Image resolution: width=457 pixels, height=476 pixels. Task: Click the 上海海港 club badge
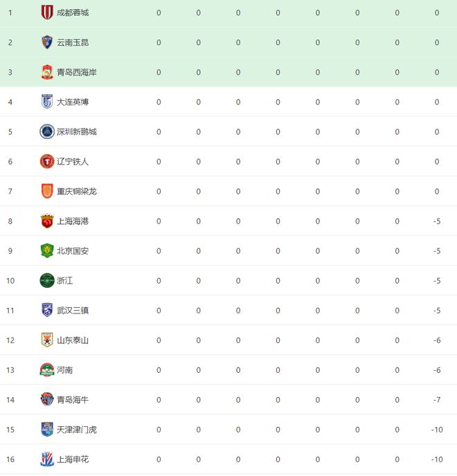pos(47,221)
